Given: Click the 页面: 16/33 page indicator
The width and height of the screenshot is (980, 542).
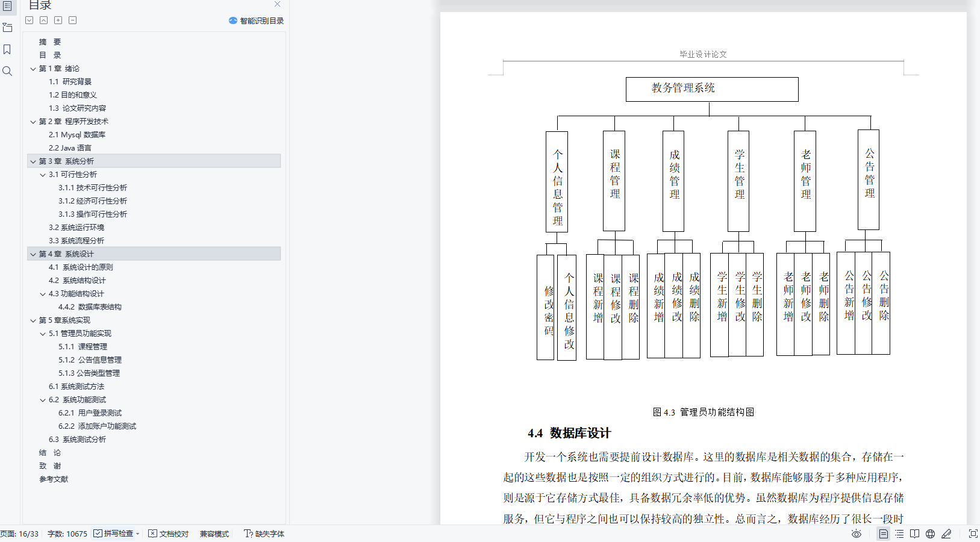Looking at the screenshot, I should (19, 534).
